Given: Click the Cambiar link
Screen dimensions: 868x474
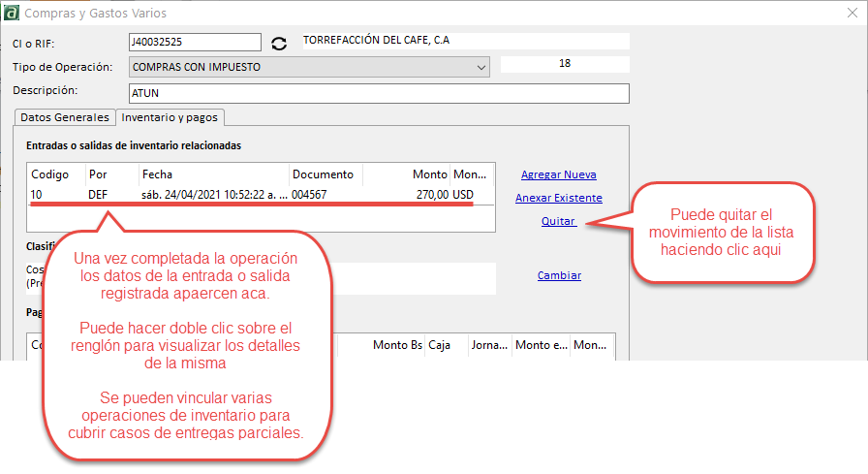Looking at the screenshot, I should click(559, 275).
